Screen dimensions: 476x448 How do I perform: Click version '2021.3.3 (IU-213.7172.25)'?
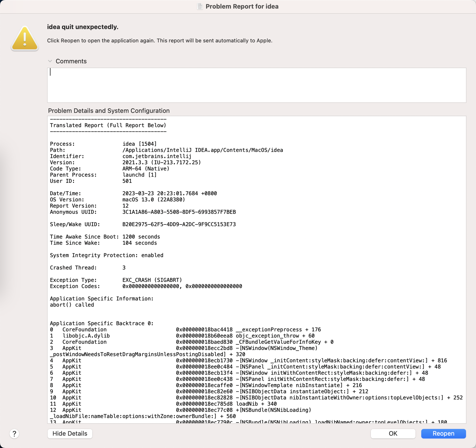coord(162,162)
